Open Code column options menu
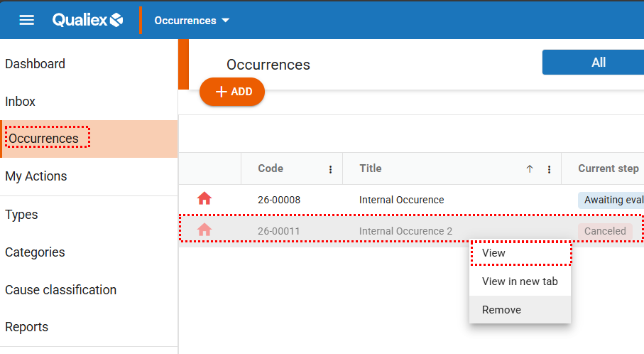This screenshot has height=354, width=644. tap(330, 169)
